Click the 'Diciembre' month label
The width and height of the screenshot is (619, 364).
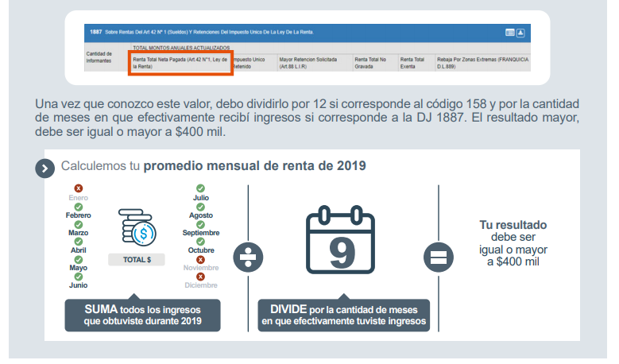[201, 285]
